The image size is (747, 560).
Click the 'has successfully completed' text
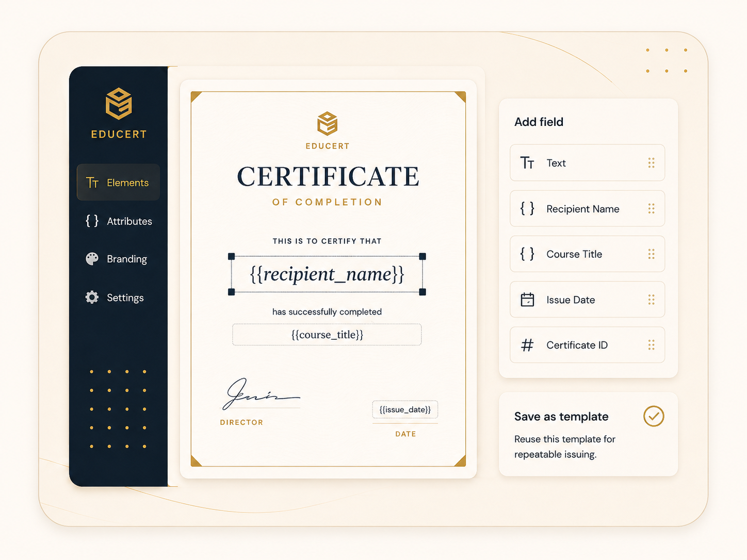[327, 311]
